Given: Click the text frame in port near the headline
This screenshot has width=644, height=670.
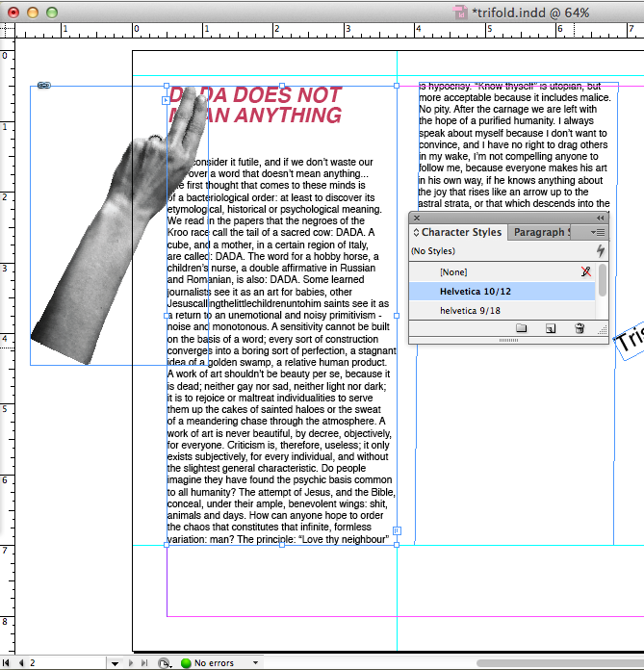Looking at the screenshot, I should [166, 100].
